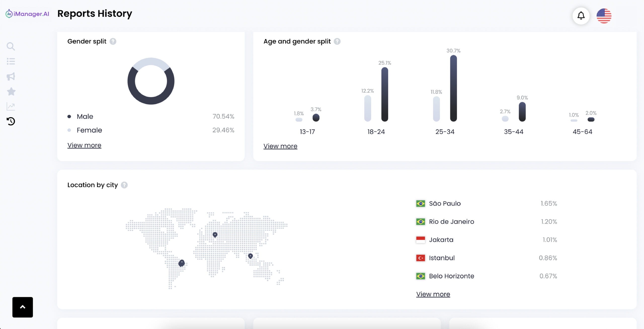The width and height of the screenshot is (644, 329).
Task: Click the gender split donut chart
Action: point(151,81)
